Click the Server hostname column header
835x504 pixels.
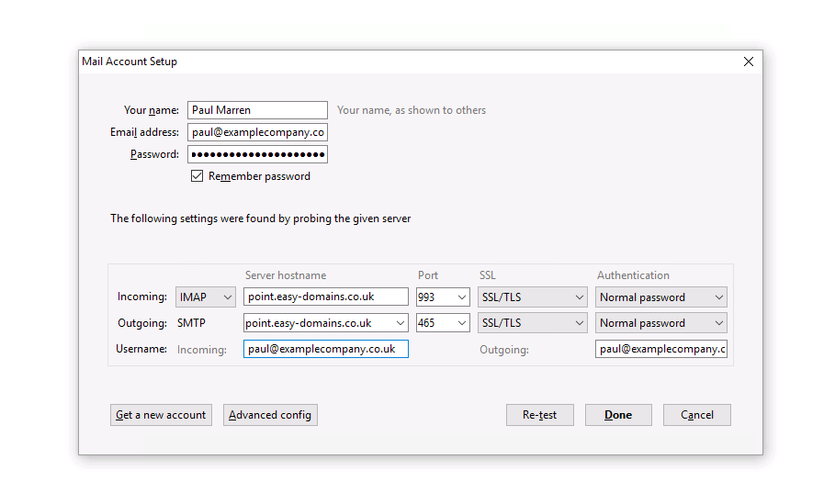click(x=286, y=275)
